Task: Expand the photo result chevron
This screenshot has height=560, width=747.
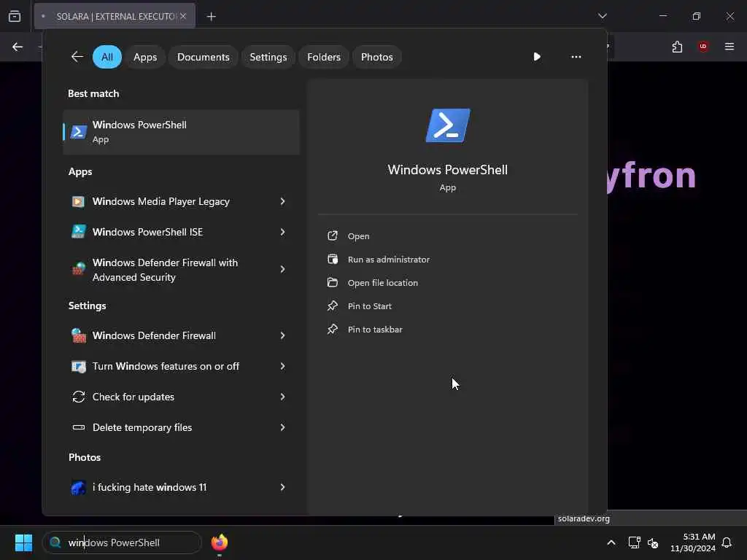Action: point(282,487)
